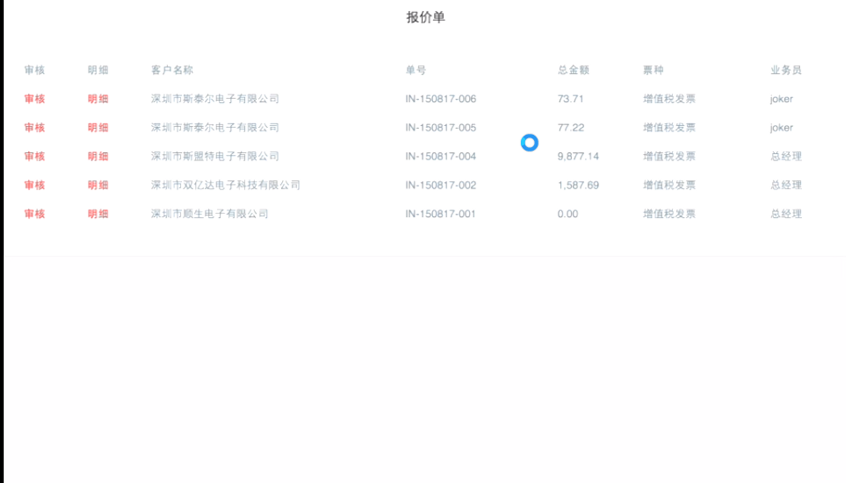The image size is (846, 483).
Task: Click the 报价单 page title
Action: pos(426,17)
